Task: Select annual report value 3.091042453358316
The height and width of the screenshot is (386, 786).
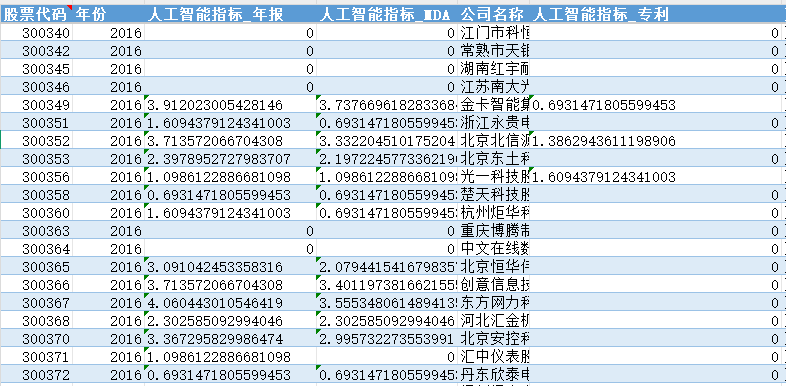Action: pos(231,267)
